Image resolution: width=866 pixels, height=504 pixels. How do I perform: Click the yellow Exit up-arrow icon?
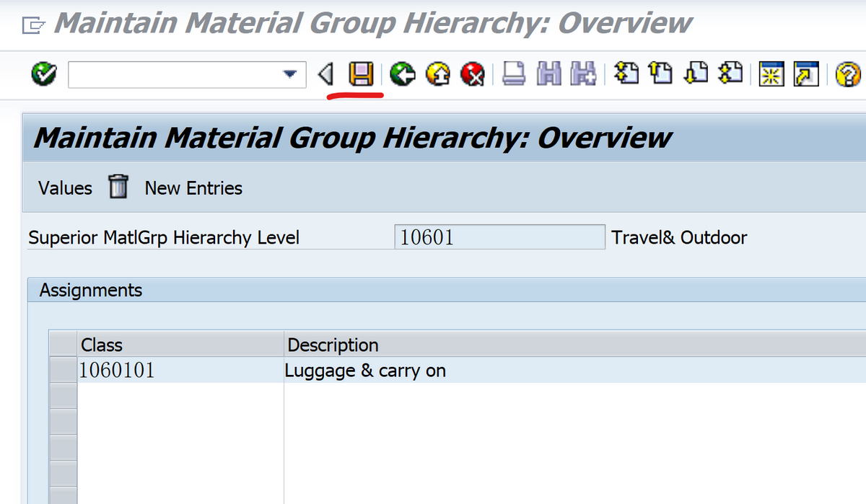pyautogui.click(x=437, y=74)
